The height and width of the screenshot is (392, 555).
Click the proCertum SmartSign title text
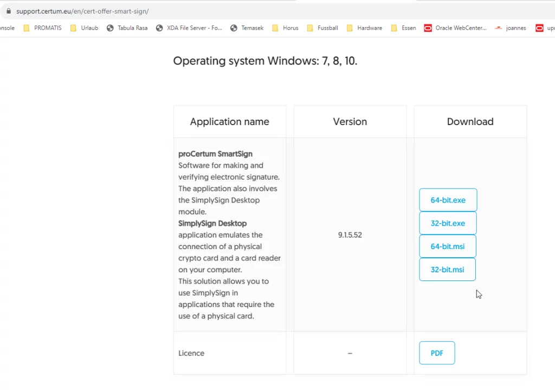click(x=215, y=154)
